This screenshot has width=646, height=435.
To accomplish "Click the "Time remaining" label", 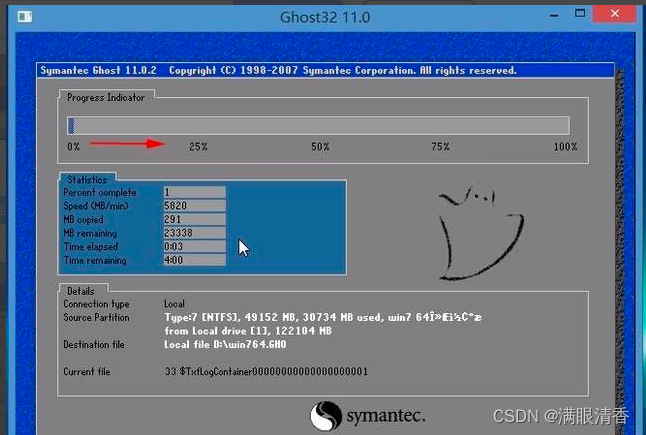I will (95, 260).
